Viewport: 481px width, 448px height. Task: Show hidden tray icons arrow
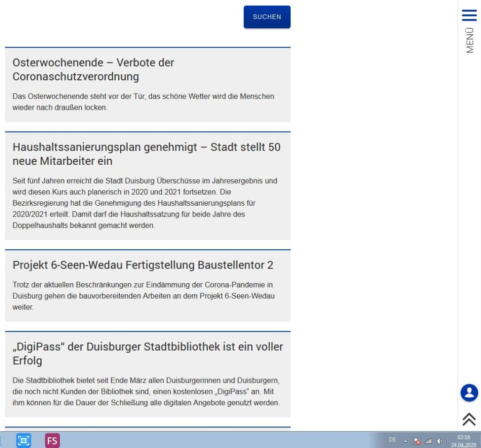(405, 441)
